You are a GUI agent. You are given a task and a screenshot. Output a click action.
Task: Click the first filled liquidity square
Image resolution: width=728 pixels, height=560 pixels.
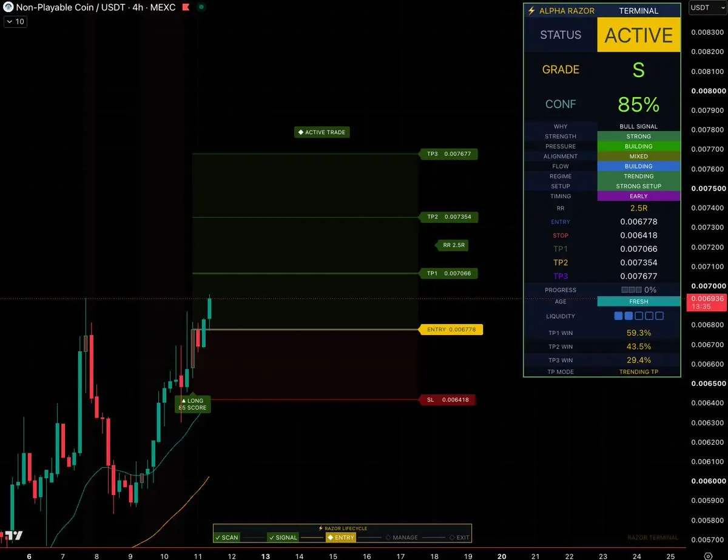point(618,316)
